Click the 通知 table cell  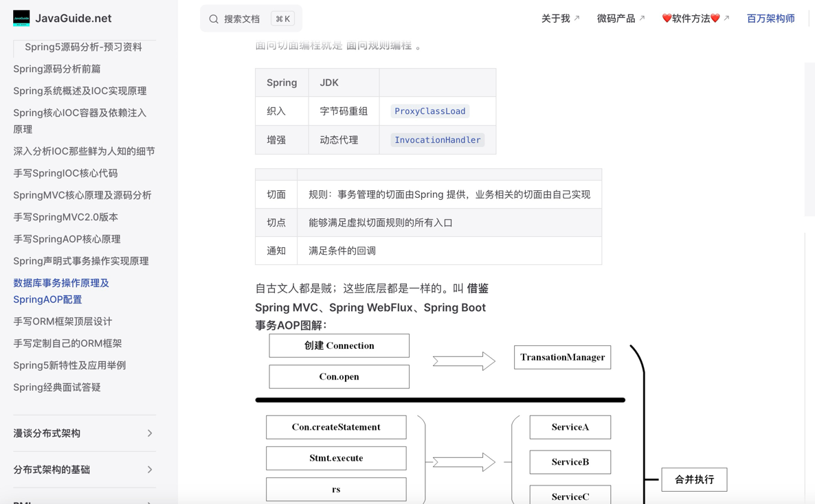click(276, 251)
